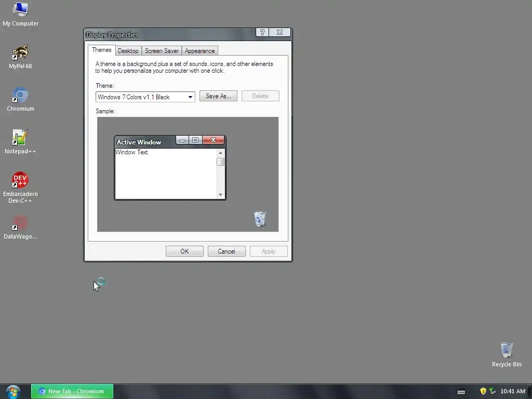This screenshot has height=399, width=532.
Task: Select the Embarcadero Dev-C++ desktop shortcut
Action: click(x=20, y=188)
